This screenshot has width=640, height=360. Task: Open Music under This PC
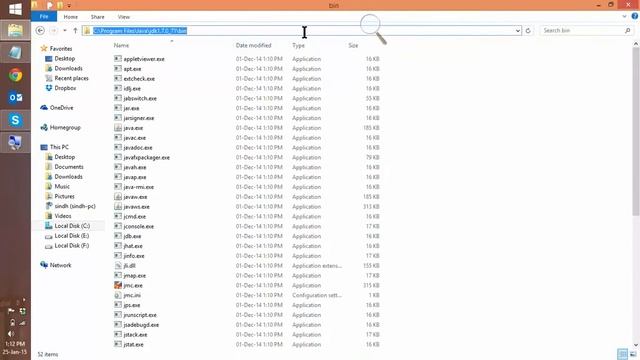(62, 186)
